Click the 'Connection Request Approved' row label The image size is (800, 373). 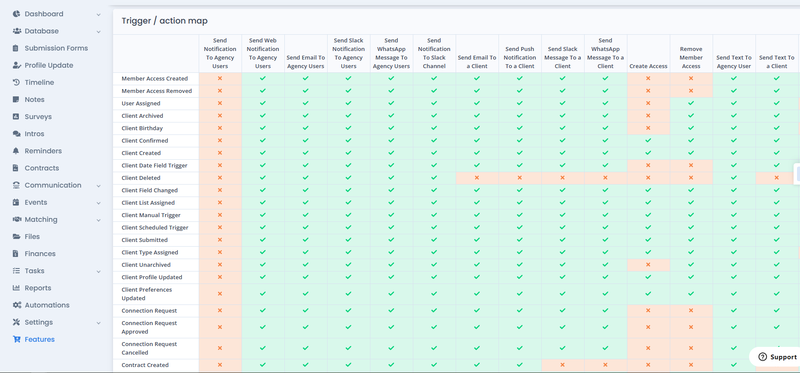point(149,327)
